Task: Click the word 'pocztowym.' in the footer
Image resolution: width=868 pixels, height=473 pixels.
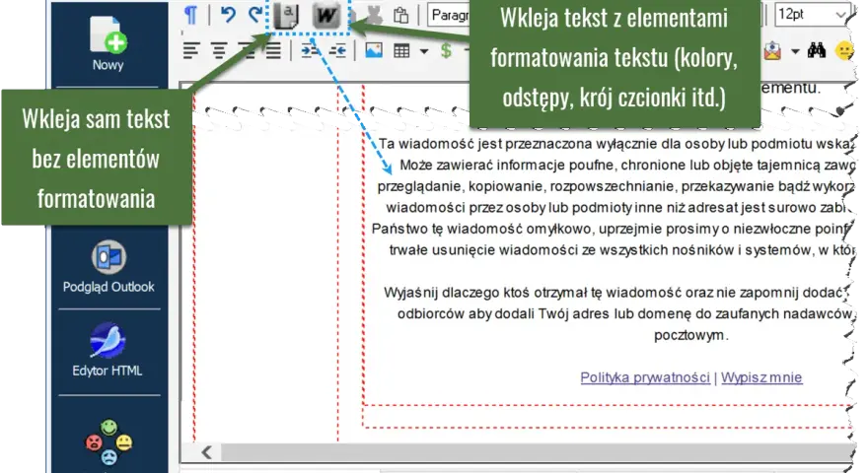Action: point(690,335)
